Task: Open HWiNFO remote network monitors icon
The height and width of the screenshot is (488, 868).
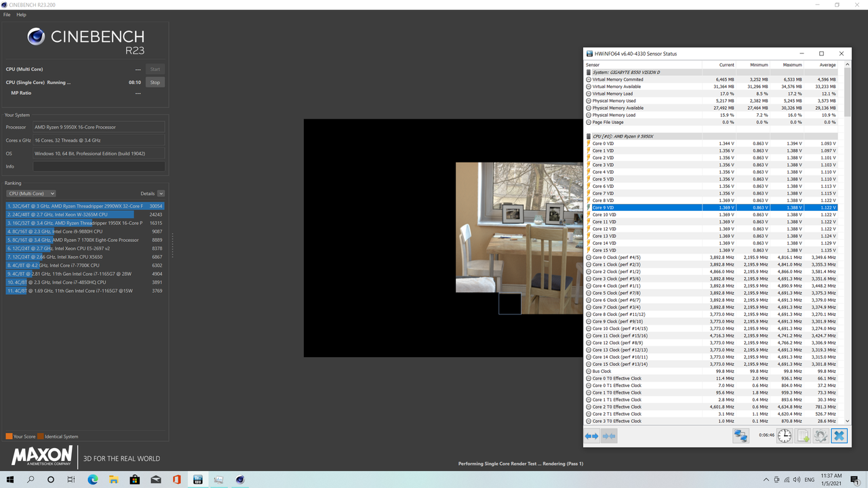Action: click(x=741, y=436)
